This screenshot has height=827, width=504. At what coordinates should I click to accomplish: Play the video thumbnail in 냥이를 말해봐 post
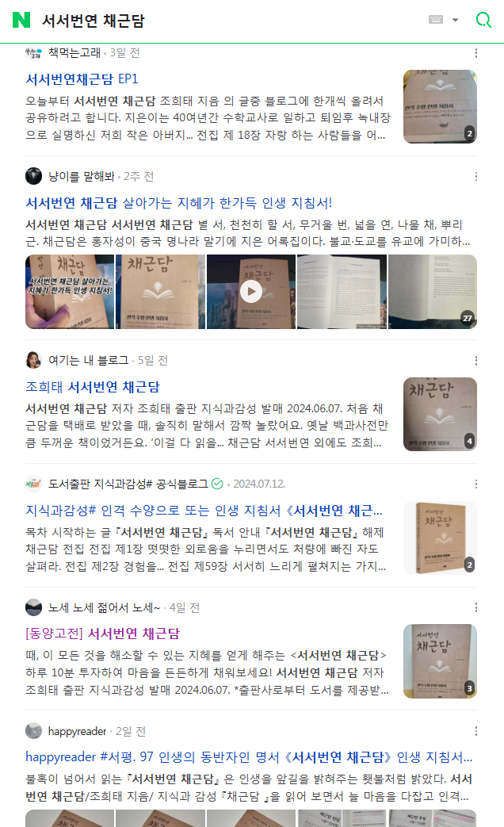tap(251, 292)
